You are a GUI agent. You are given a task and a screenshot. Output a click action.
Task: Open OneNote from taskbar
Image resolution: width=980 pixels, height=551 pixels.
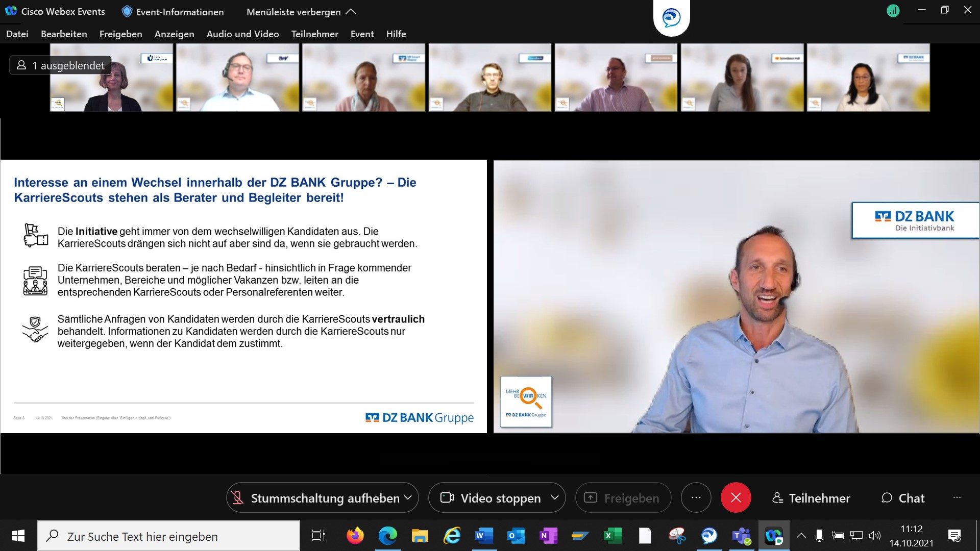[548, 536]
